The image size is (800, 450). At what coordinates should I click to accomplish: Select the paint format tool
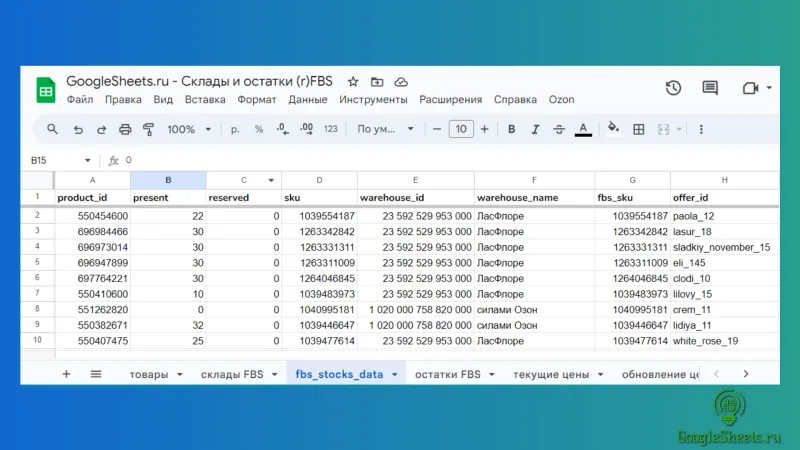click(x=149, y=129)
